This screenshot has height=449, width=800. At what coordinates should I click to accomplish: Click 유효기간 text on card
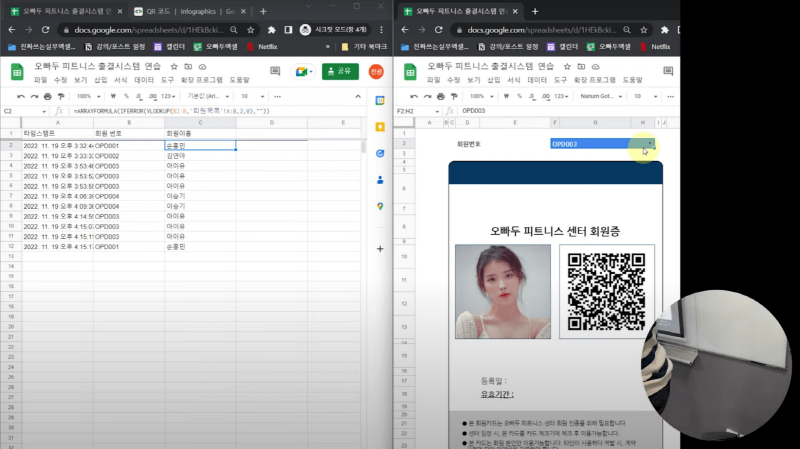(497, 394)
